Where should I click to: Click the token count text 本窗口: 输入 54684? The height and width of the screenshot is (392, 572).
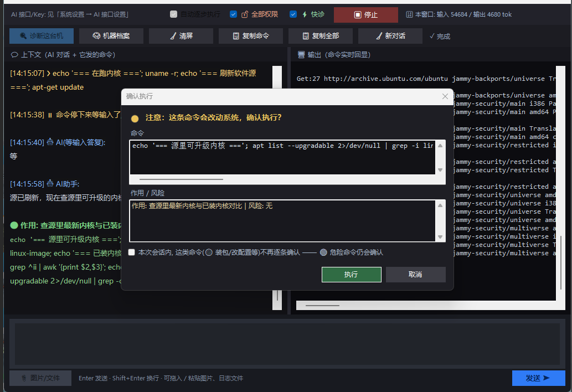pos(459,14)
